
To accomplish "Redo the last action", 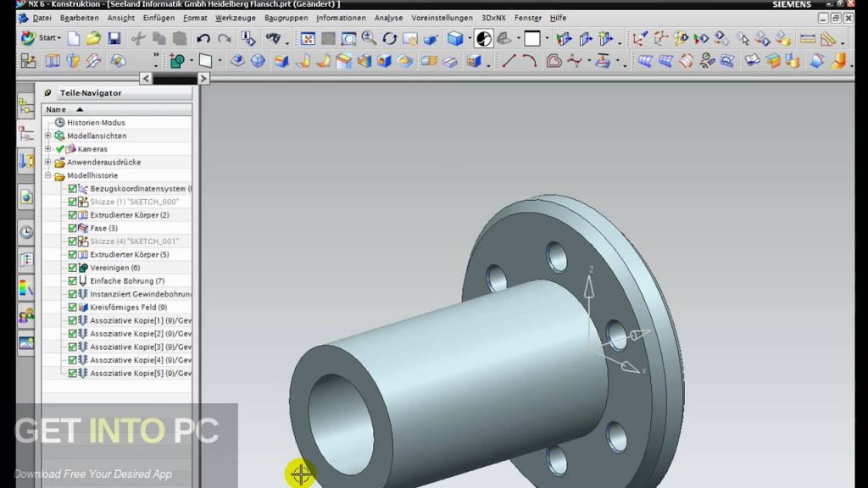I will pos(224,38).
